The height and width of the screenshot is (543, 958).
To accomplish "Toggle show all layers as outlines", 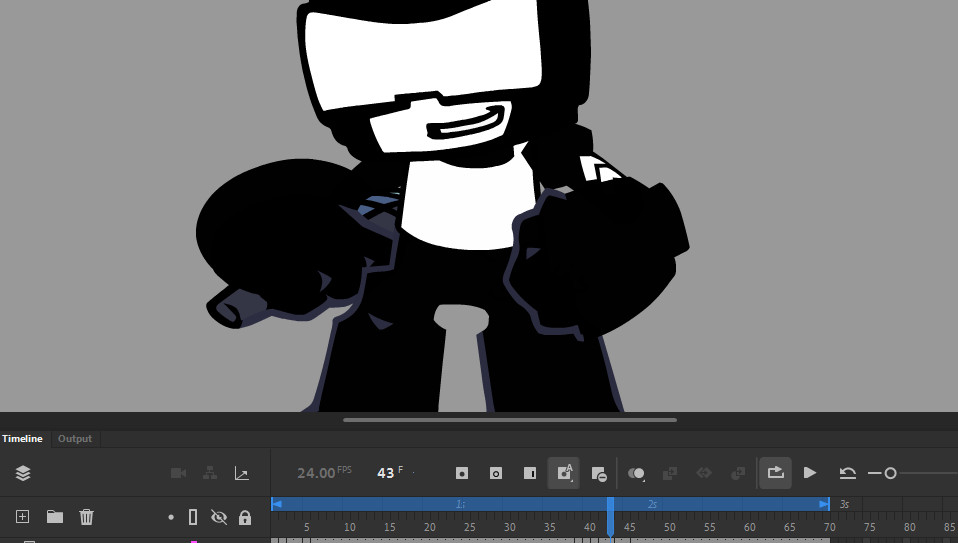I will 194,517.
